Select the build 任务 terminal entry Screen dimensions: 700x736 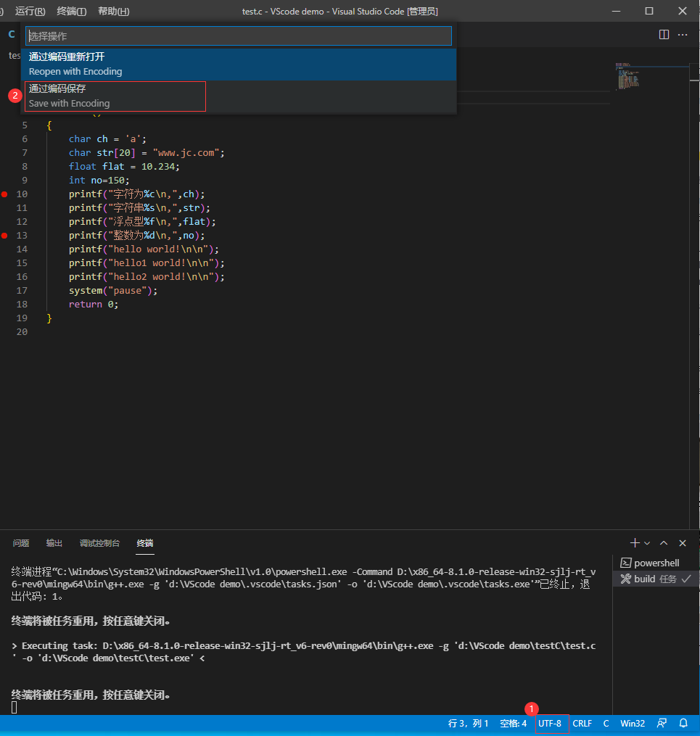click(x=656, y=579)
